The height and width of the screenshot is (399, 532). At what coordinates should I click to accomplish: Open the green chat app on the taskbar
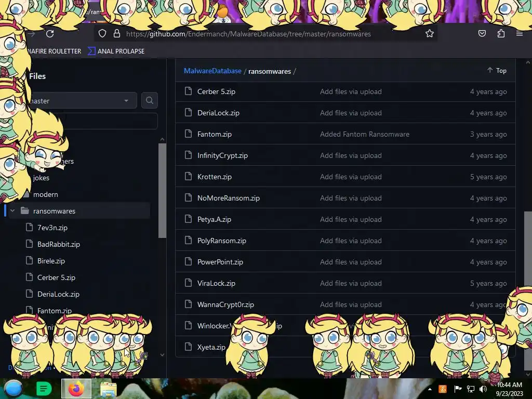point(44,389)
